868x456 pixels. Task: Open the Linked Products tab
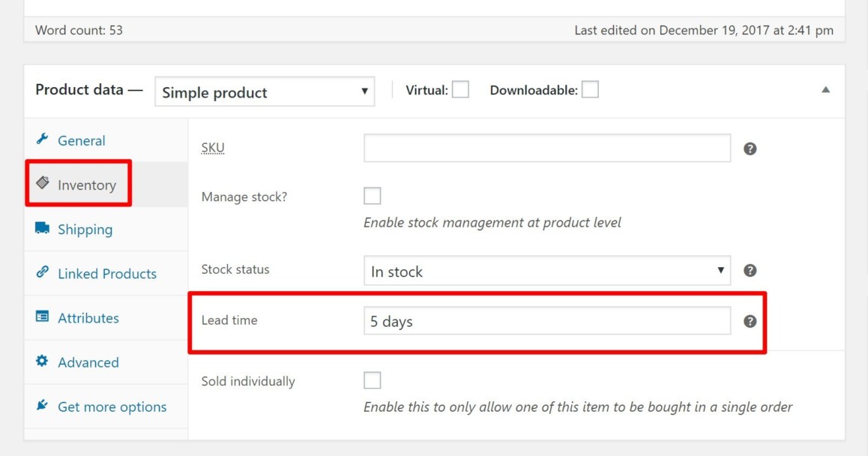point(107,274)
